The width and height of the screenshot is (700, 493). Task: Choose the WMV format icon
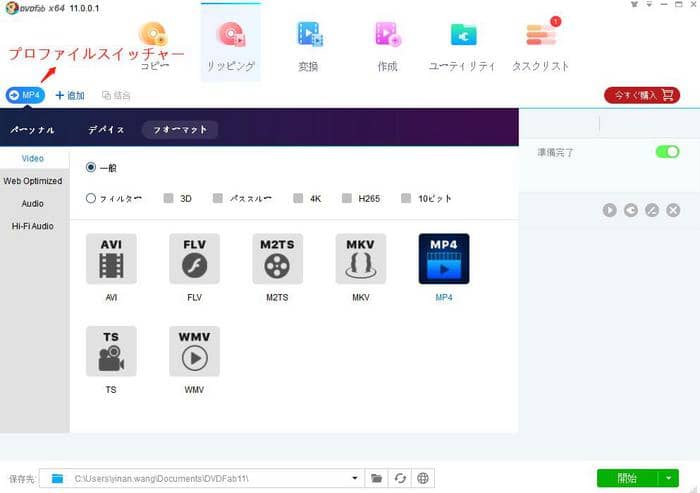(x=194, y=351)
